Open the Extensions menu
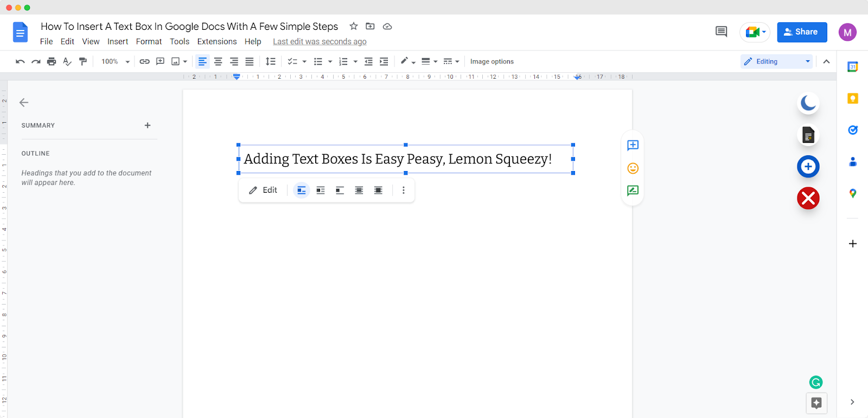This screenshot has height=418, width=868. coord(217,42)
